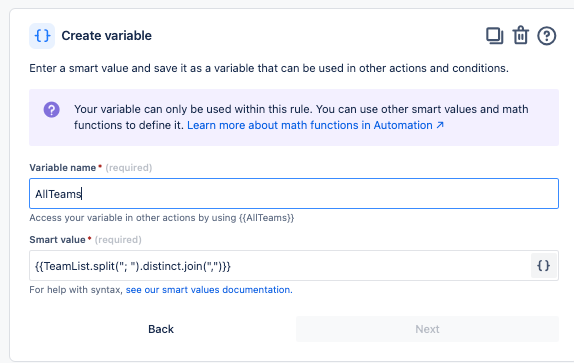The width and height of the screenshot is (574, 363).
Task: Duplicate this component with the copy icon
Action: pos(495,36)
